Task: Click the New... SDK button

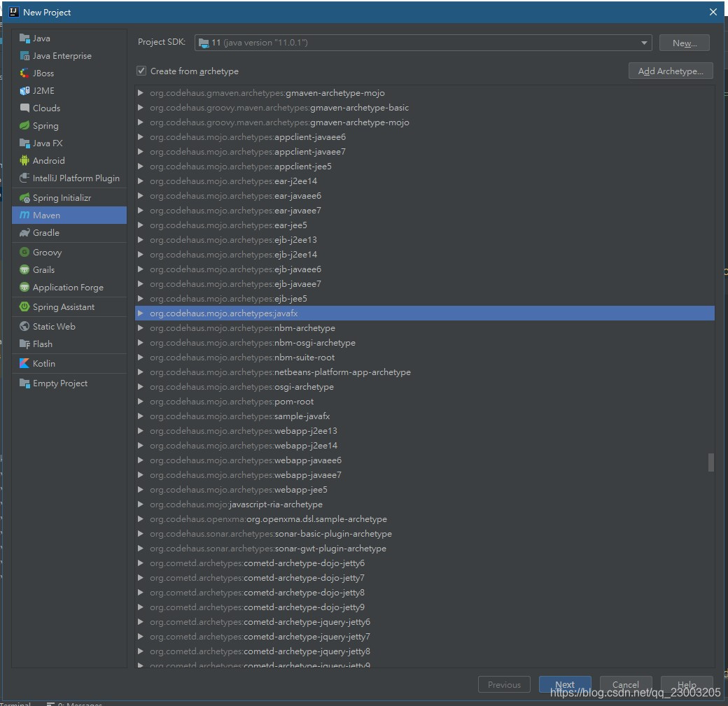Action: 685,43
